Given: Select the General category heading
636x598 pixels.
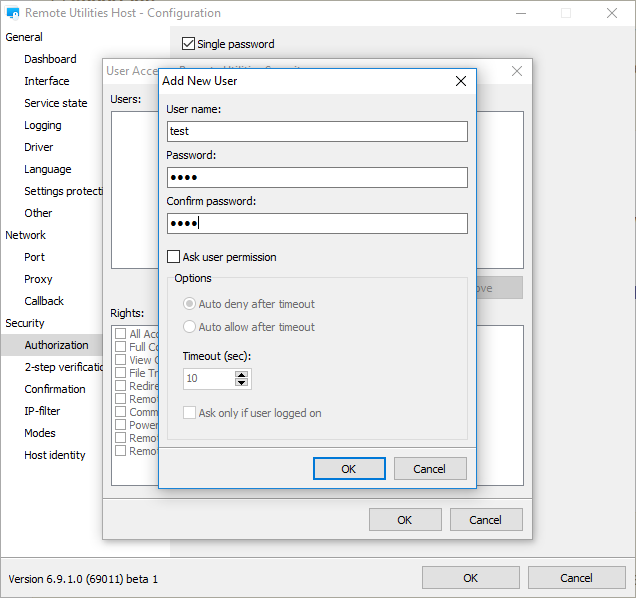Looking at the screenshot, I should coord(24,37).
